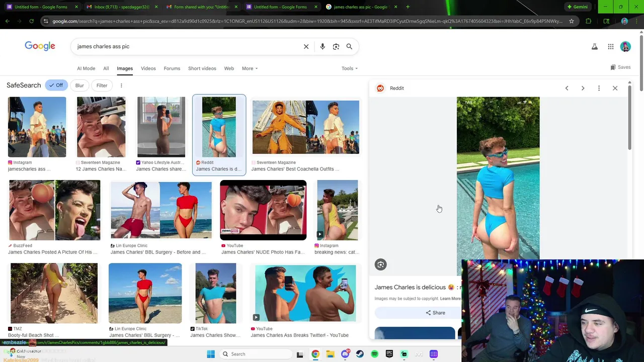Screen dimensions: 644x362
Task: Switch to the All results tab
Action: pyautogui.click(x=106, y=68)
